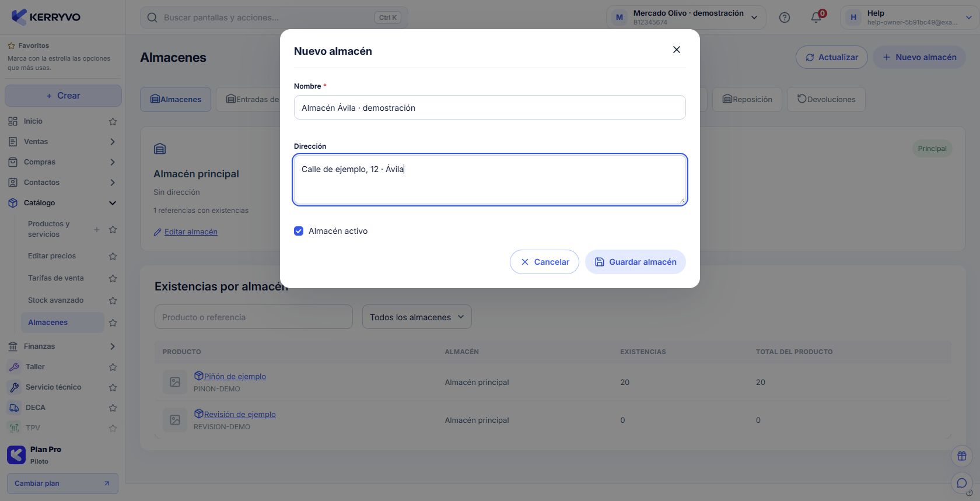Viewport: 980px width, 501px height.
Task: Open the Help user account menu
Action: pyautogui.click(x=909, y=17)
